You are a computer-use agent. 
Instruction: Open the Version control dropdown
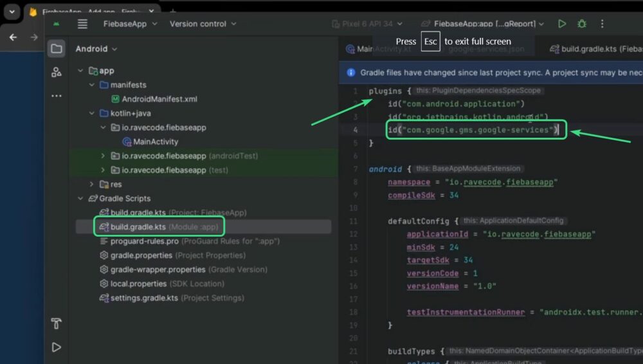[203, 24]
